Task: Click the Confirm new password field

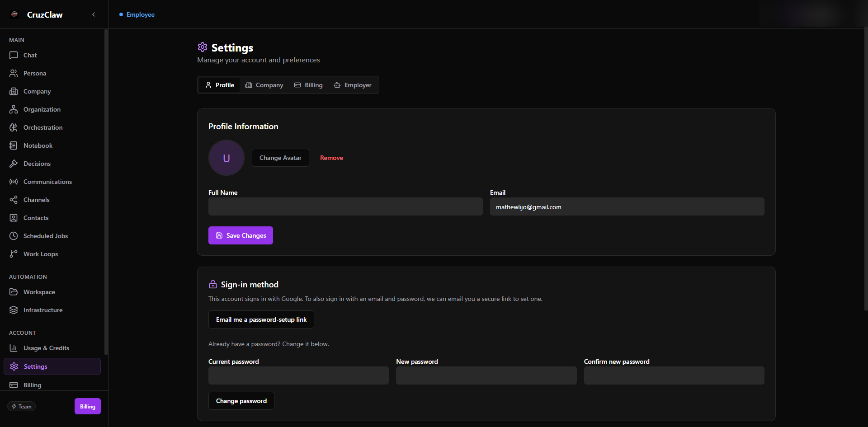Action: pyautogui.click(x=674, y=375)
